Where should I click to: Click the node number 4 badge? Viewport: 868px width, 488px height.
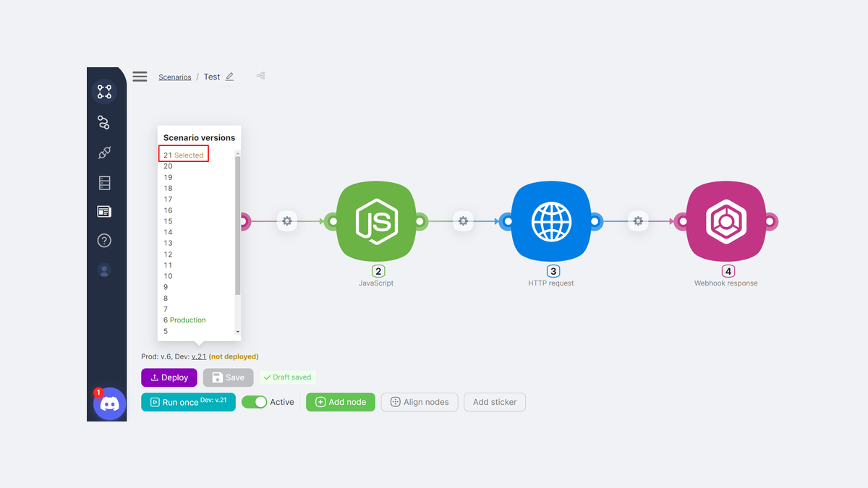tap(728, 271)
